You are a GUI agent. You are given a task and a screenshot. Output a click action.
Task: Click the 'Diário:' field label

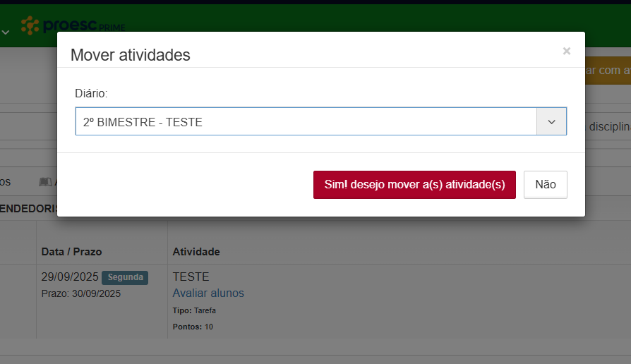(91, 93)
